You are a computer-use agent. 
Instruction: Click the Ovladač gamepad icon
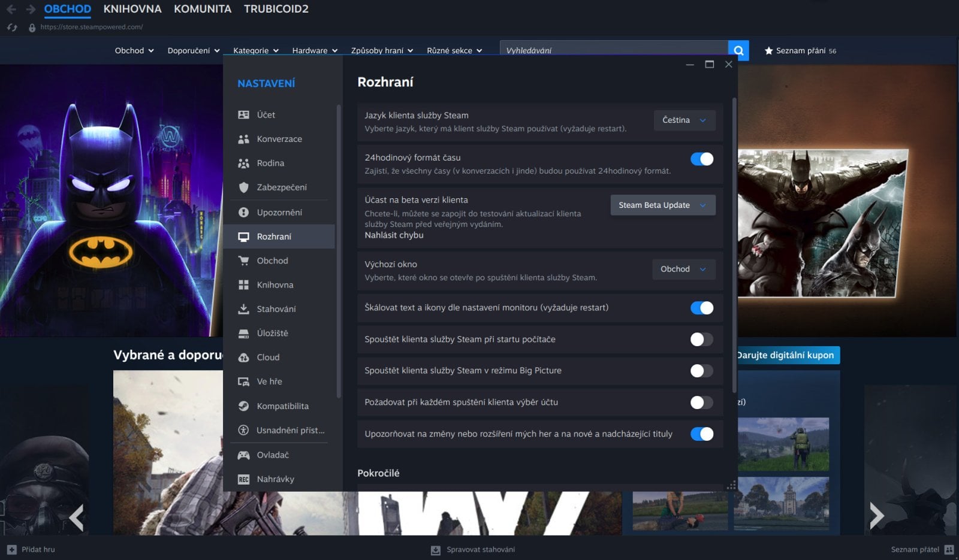click(x=243, y=455)
